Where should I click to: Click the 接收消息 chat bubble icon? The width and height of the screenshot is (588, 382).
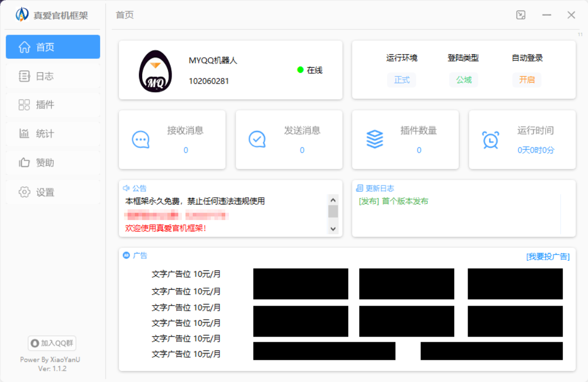(140, 139)
